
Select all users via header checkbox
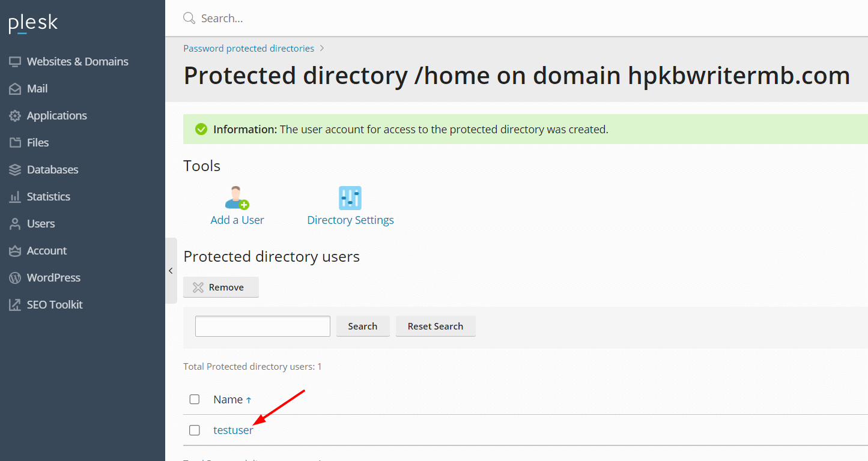coord(195,399)
